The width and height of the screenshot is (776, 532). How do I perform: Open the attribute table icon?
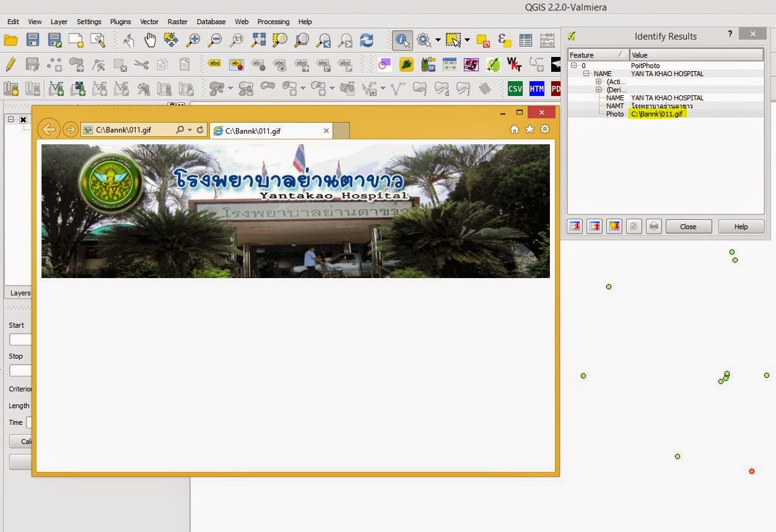[526, 41]
